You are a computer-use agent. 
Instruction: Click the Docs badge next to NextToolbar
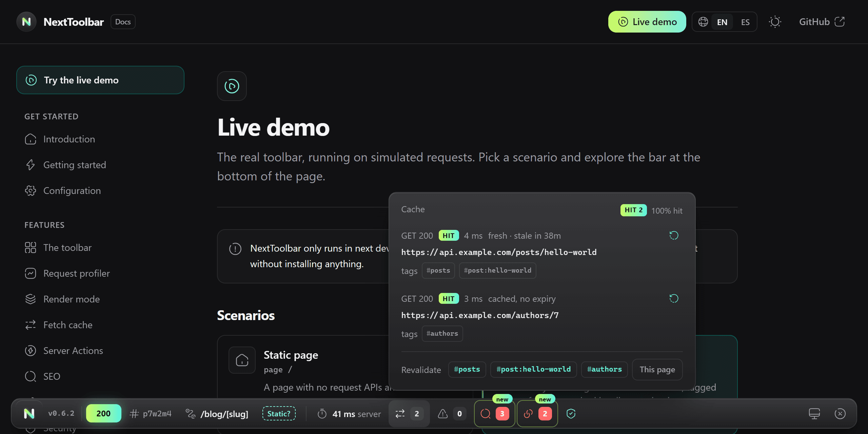pyautogui.click(x=123, y=22)
